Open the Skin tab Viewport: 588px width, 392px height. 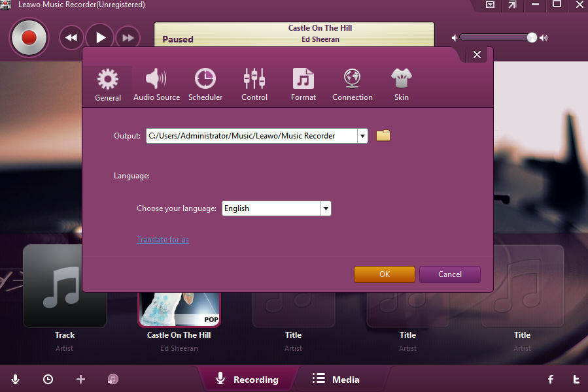click(401, 85)
